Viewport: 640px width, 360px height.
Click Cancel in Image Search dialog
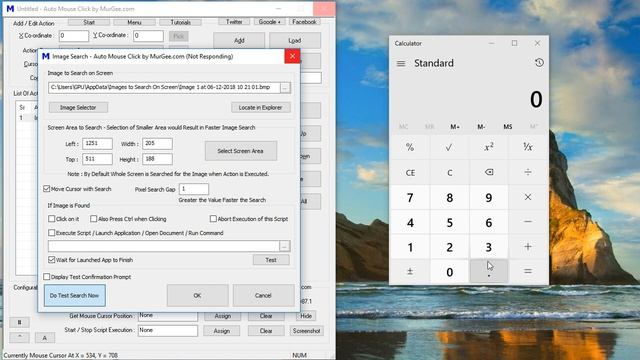click(x=263, y=295)
